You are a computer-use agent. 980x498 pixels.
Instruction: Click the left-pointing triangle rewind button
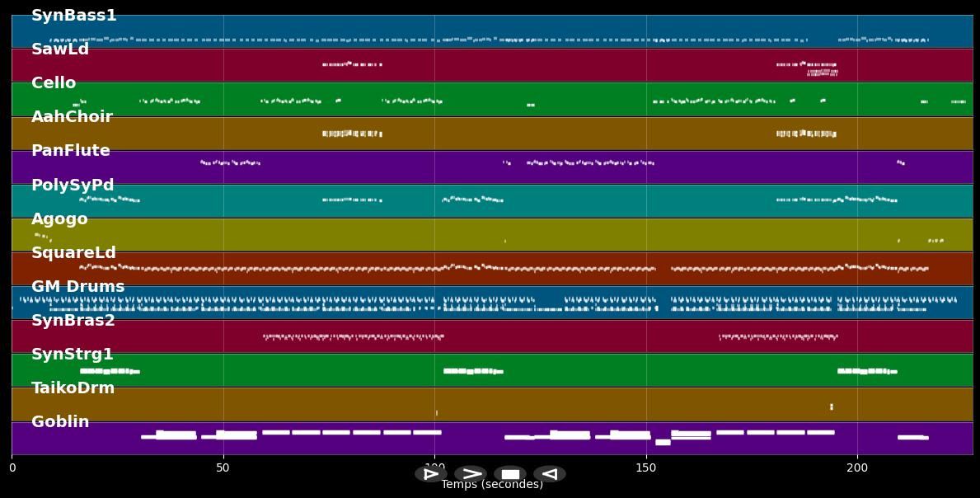coord(550,474)
